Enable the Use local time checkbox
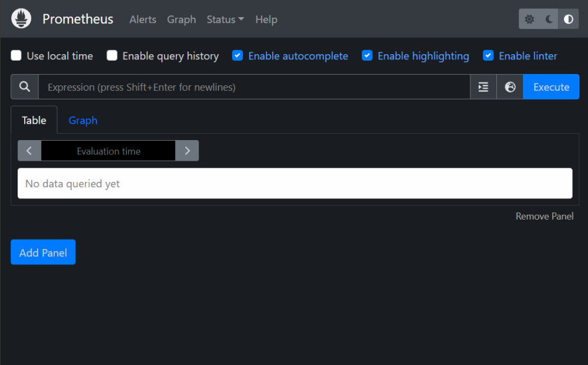Screen dimensions: 588x365 (16, 55)
